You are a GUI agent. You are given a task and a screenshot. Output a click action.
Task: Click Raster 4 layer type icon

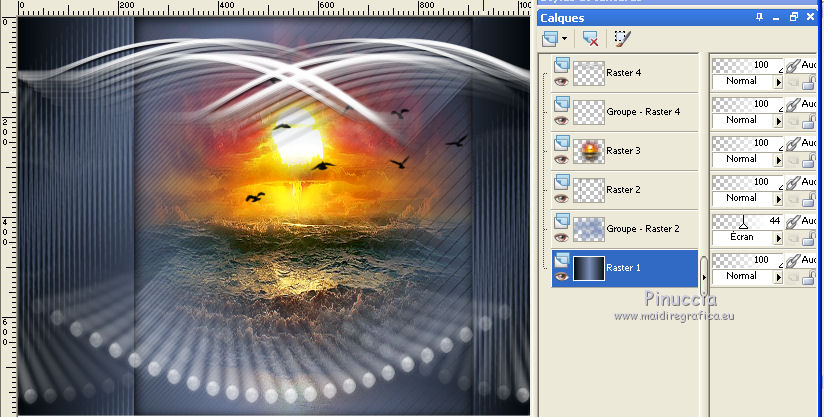coord(562,65)
